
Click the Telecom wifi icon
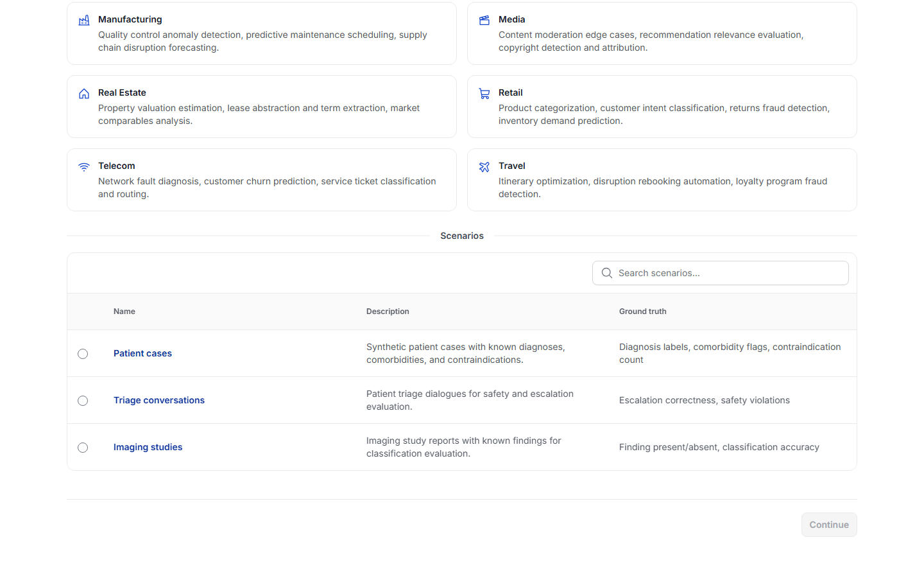(84, 167)
